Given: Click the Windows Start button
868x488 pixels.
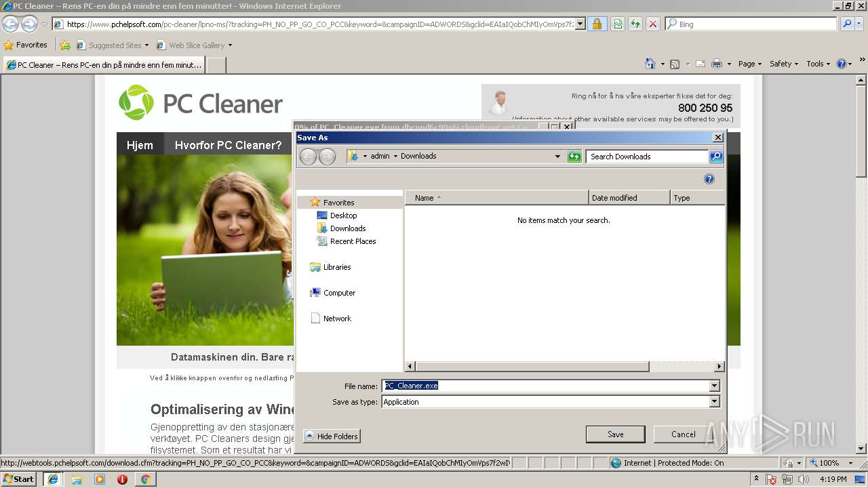Looking at the screenshot, I should tap(19, 479).
